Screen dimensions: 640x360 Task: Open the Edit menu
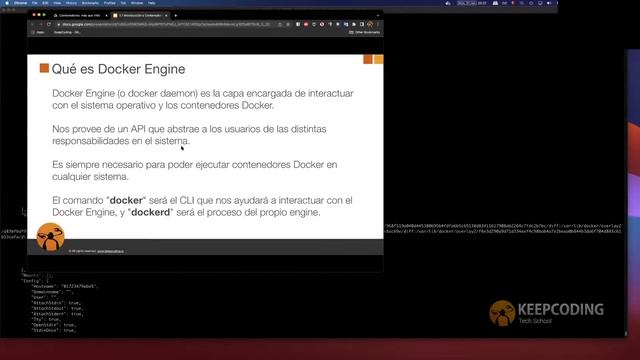(x=45, y=3)
